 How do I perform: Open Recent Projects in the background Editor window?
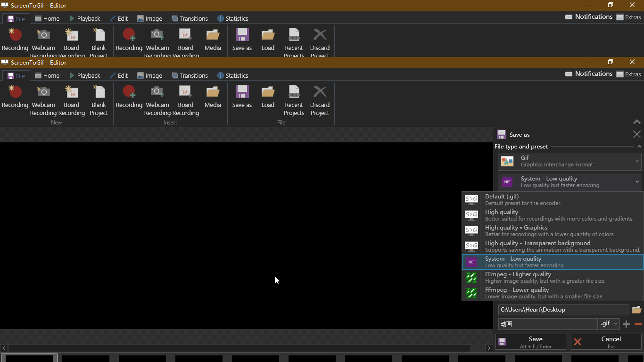tap(294, 42)
